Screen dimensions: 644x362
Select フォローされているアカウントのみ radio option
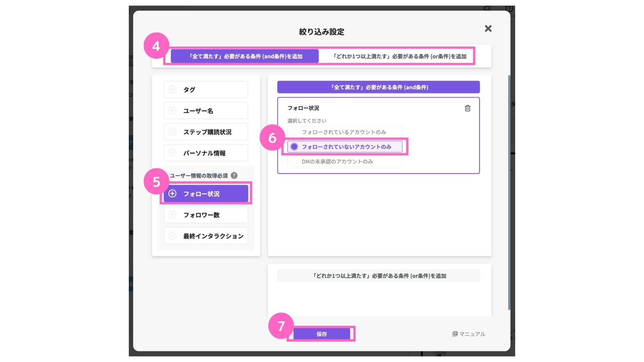294,132
